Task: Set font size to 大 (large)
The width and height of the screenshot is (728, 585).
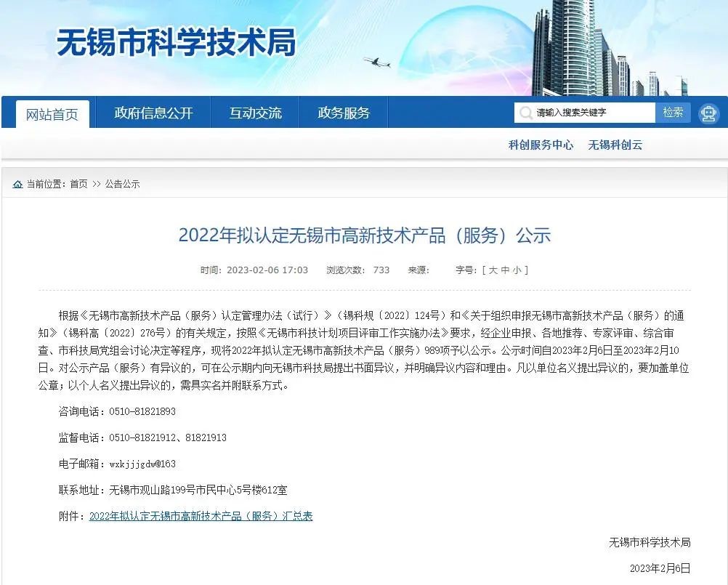Action: (x=493, y=270)
